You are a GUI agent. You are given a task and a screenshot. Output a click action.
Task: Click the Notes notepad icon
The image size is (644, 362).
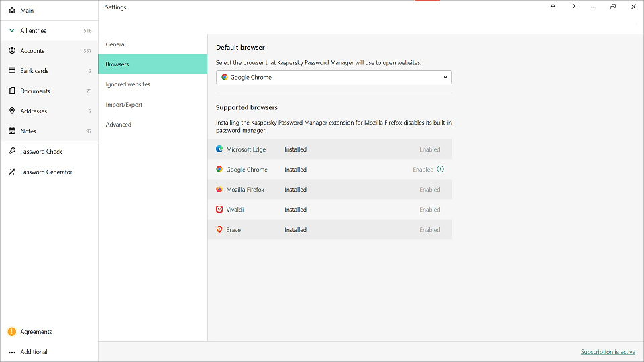click(x=12, y=131)
